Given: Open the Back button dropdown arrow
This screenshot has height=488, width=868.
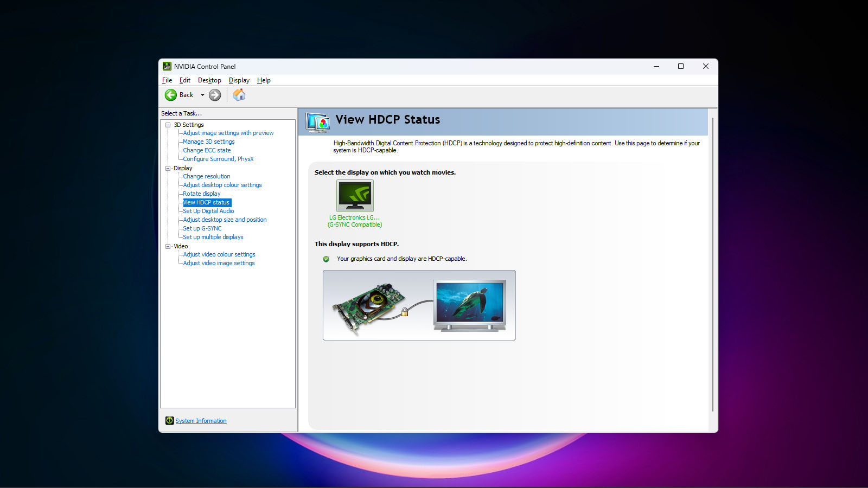Looking at the screenshot, I should (x=202, y=94).
